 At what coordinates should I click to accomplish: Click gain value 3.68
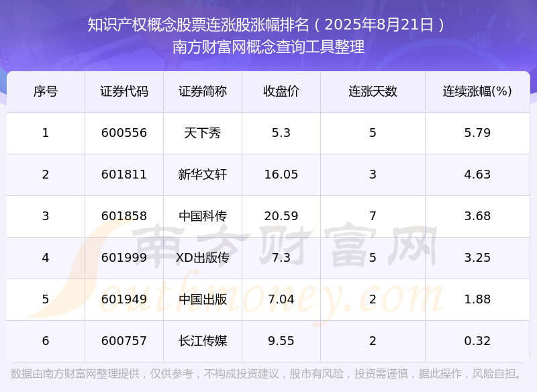[477, 216]
